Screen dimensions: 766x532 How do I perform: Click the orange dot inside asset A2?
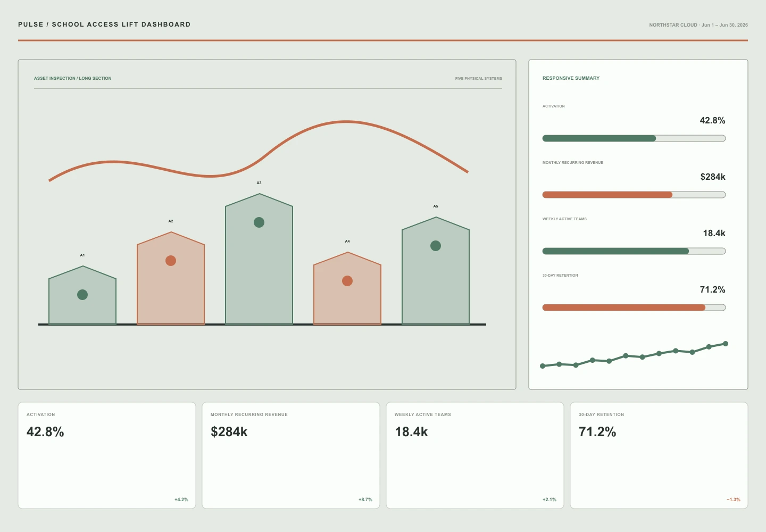click(171, 261)
